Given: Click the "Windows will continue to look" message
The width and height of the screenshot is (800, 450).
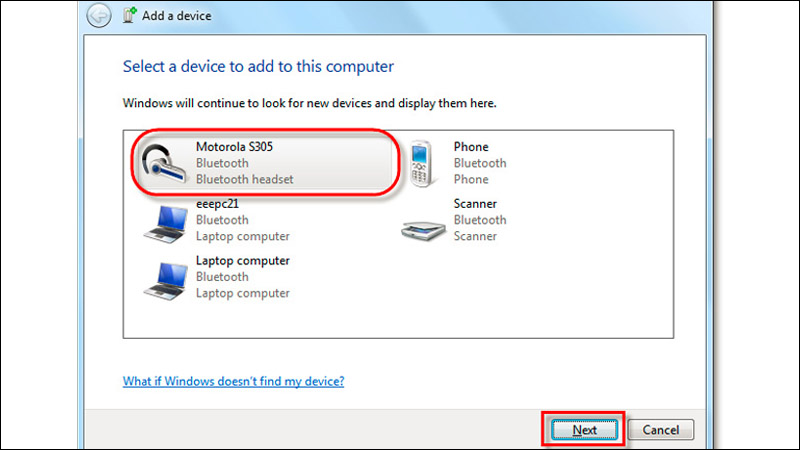Looking at the screenshot, I should click(x=309, y=103).
